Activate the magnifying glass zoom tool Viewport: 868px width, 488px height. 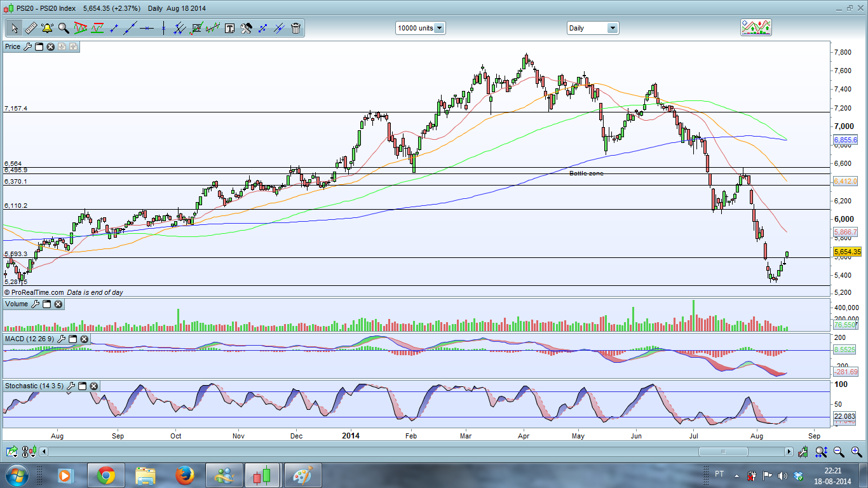click(x=64, y=28)
